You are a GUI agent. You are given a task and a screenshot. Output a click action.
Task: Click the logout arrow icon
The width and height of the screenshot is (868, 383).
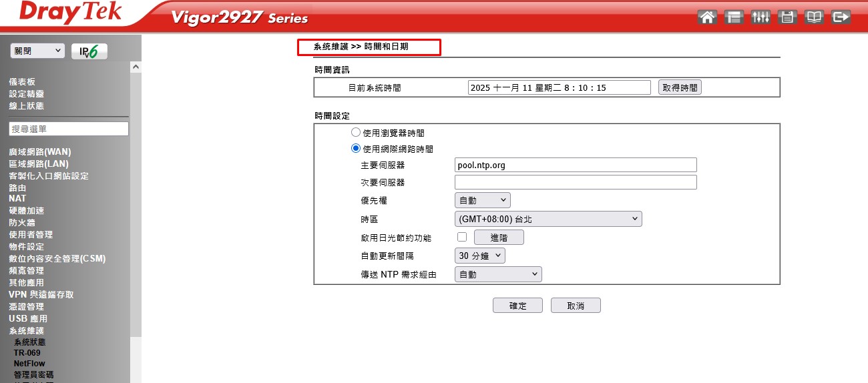(x=841, y=17)
